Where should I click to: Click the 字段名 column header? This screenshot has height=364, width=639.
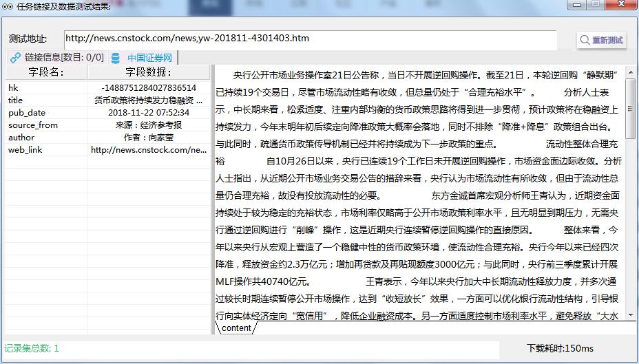[46, 72]
